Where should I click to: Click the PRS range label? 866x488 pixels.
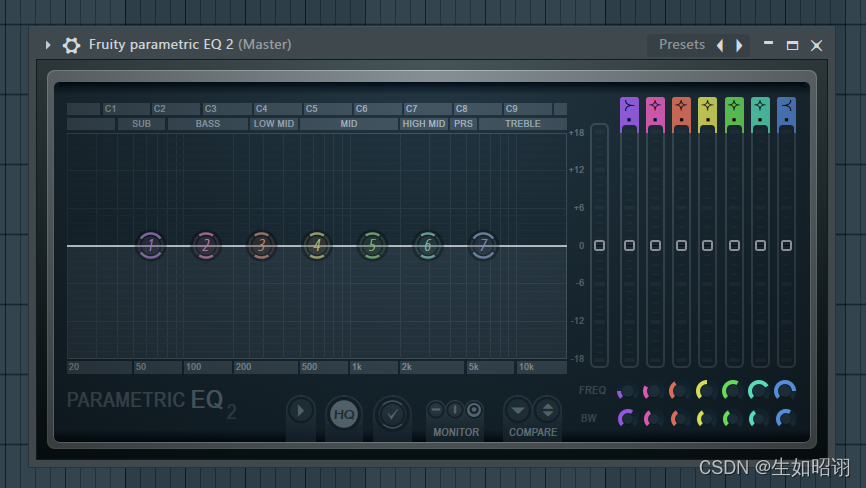tap(463, 124)
